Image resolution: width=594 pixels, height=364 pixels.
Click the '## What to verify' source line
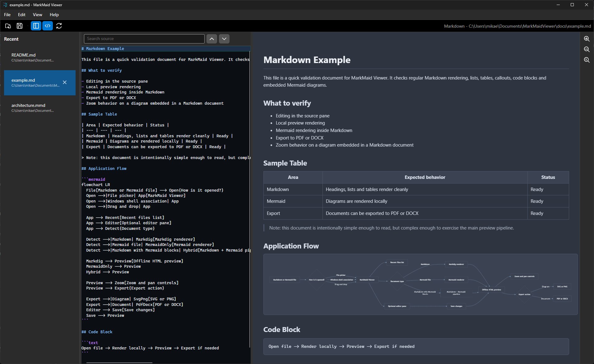[102, 71]
